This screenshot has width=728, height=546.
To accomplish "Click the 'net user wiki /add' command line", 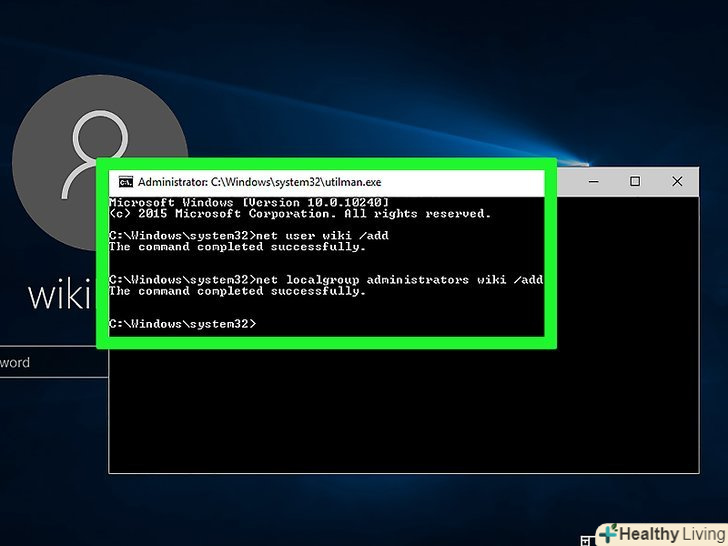I will click(x=249, y=235).
